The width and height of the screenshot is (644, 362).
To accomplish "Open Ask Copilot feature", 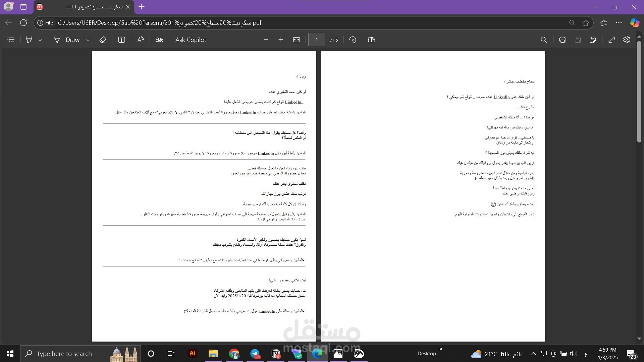I will [192, 40].
